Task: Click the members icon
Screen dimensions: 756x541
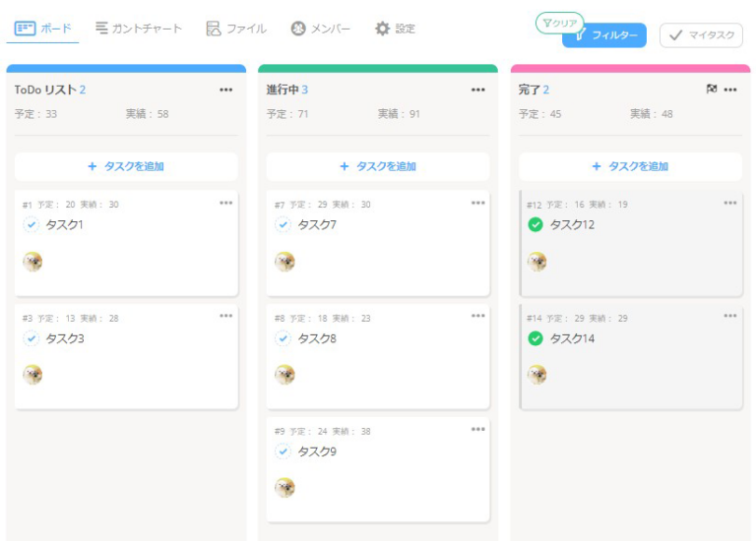Action: [298, 29]
